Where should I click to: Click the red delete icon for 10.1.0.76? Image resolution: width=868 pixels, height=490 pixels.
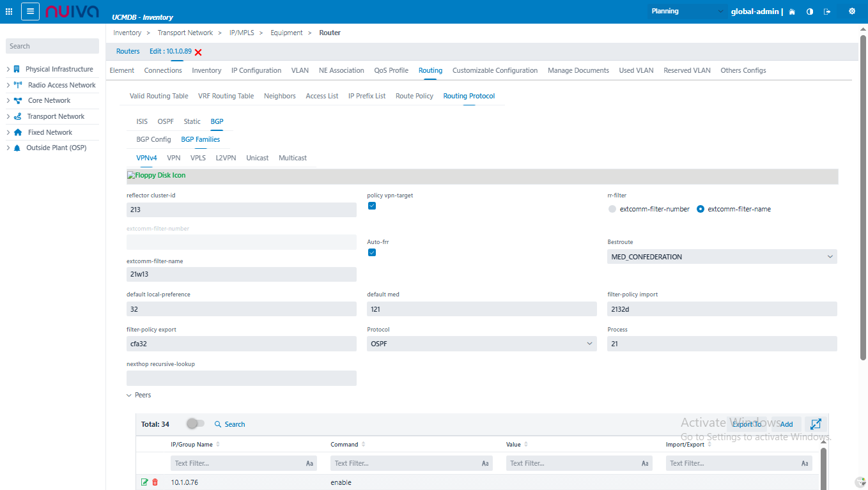tap(155, 482)
